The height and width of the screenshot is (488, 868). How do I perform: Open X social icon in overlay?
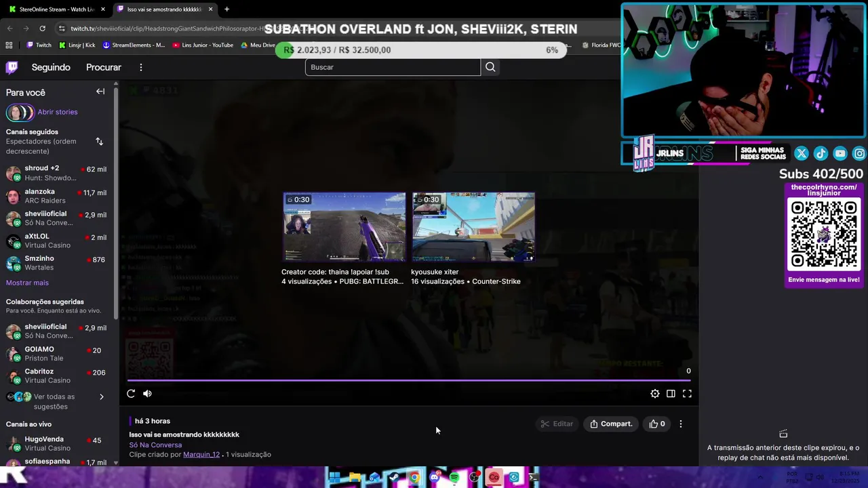click(x=801, y=154)
